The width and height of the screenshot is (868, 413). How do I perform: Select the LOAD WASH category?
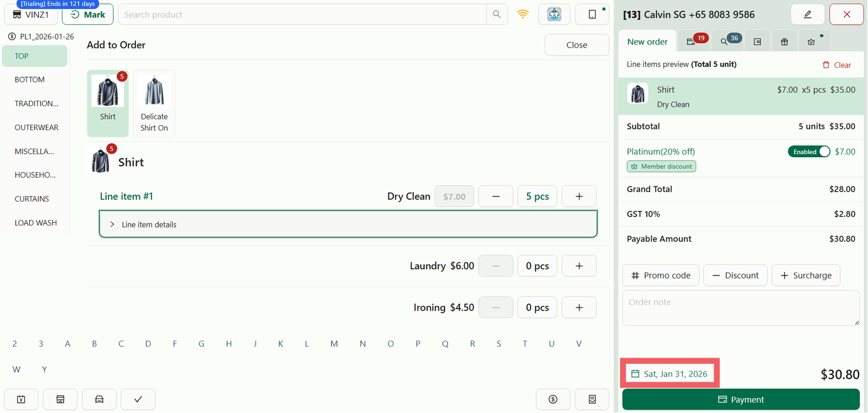tap(35, 223)
